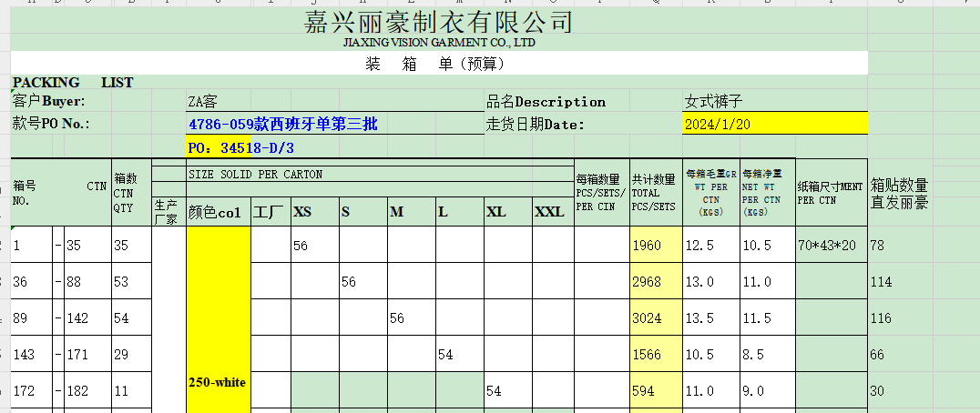This screenshot has width=980, height=413.
Task: Click the total quantity cell 3024
Action: point(647,318)
